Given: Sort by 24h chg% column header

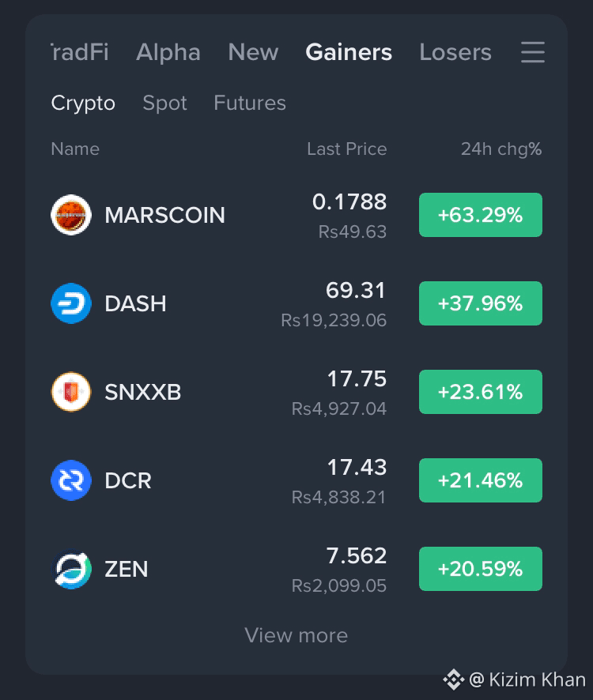Looking at the screenshot, I should [501, 149].
